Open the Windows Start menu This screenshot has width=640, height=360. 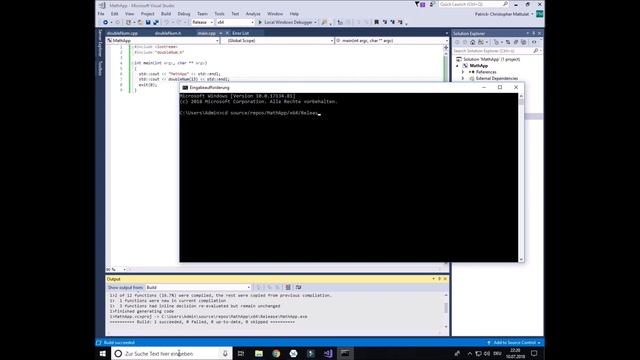(103, 353)
